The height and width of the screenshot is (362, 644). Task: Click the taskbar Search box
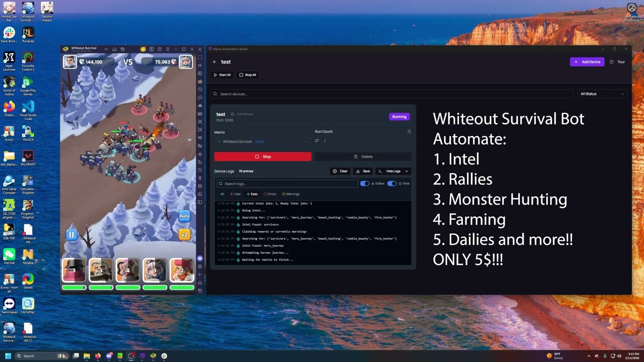pos(42,356)
